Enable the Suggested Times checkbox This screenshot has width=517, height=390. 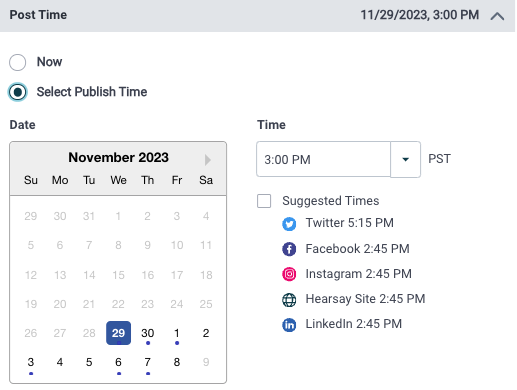click(x=264, y=201)
